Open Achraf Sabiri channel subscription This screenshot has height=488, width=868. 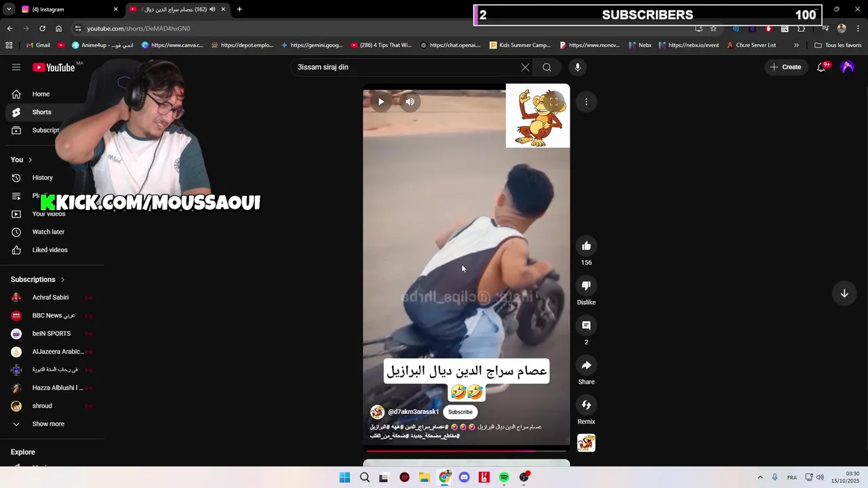click(x=51, y=298)
